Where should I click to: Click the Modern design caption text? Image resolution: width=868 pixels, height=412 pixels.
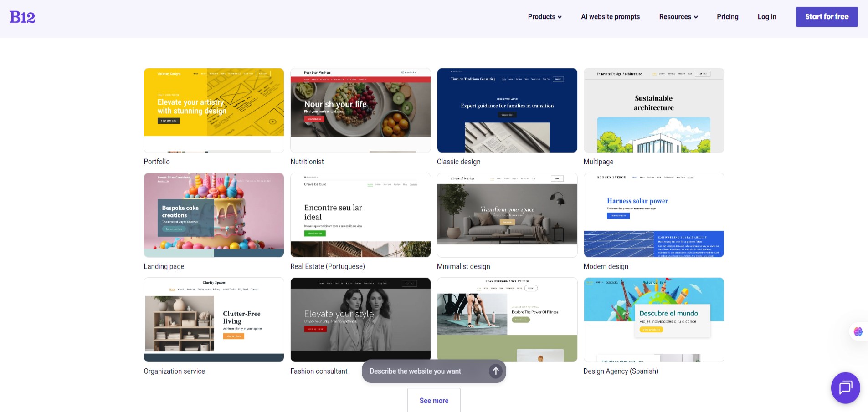[x=606, y=266]
